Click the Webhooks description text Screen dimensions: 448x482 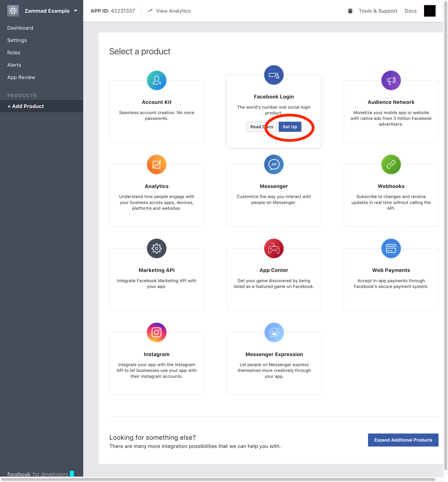coord(391,202)
